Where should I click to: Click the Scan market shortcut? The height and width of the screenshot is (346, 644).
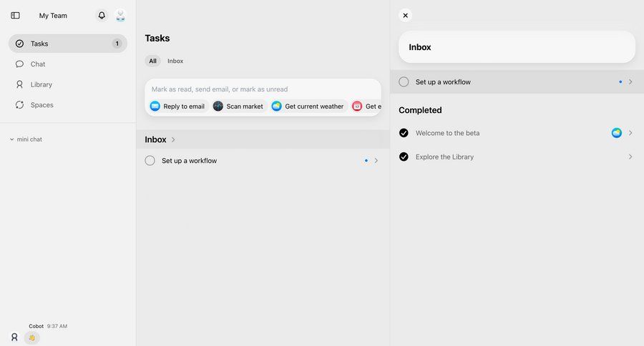(238, 107)
